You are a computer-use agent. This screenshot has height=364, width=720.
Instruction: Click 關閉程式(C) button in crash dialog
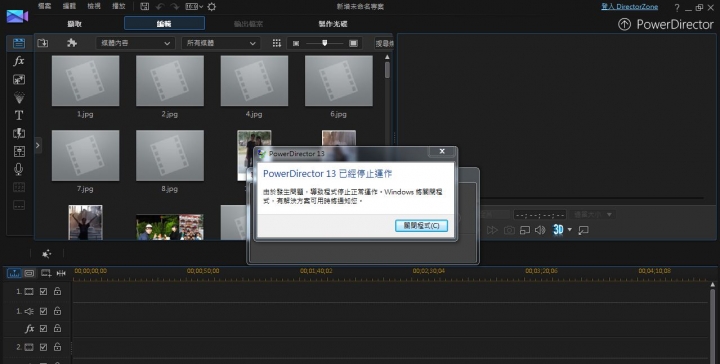(x=421, y=225)
